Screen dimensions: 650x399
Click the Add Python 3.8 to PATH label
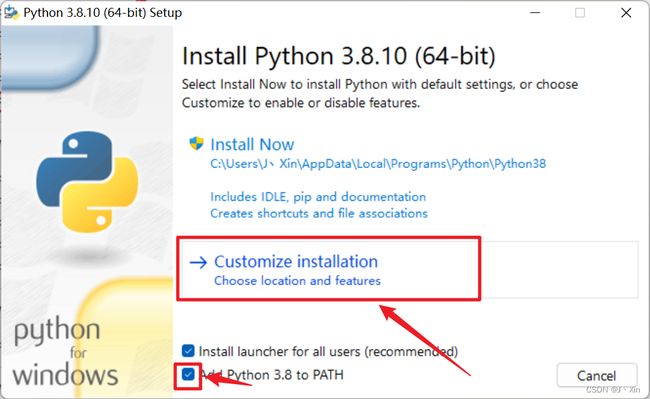272,375
